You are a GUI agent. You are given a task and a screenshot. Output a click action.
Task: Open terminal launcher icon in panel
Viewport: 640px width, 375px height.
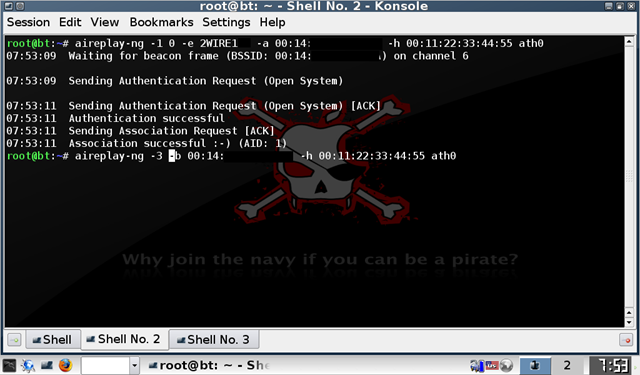point(47,365)
